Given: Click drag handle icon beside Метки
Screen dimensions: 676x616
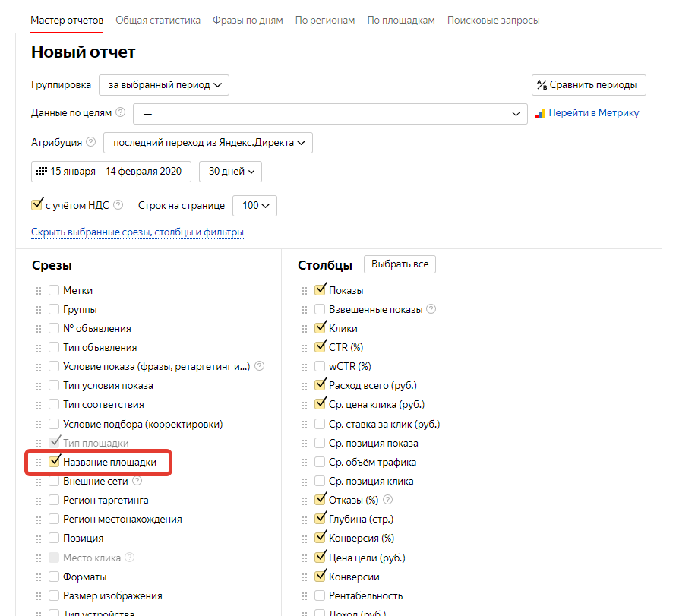Looking at the screenshot, I should coord(39,291).
